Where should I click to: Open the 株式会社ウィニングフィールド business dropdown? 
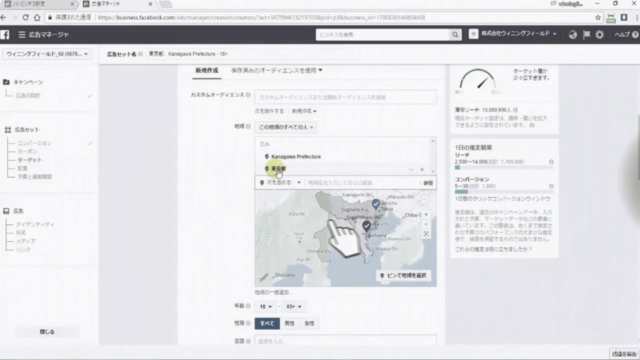(x=513, y=34)
